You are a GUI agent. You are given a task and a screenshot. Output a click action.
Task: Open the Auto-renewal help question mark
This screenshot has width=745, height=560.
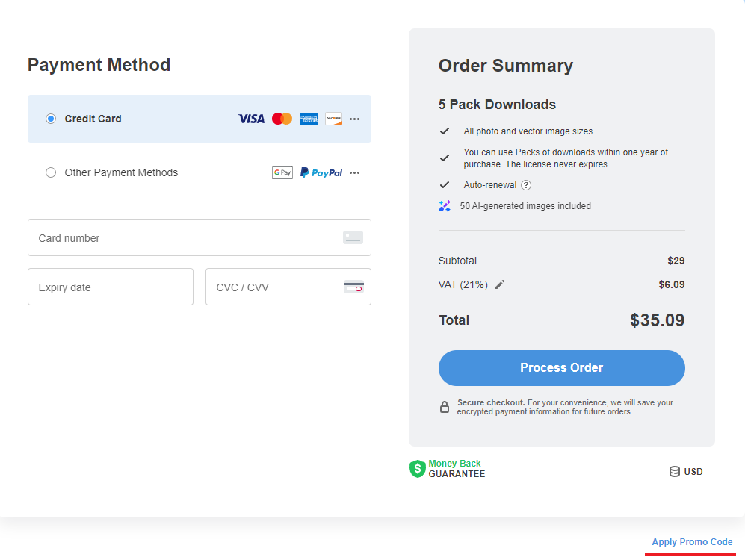[x=526, y=185]
